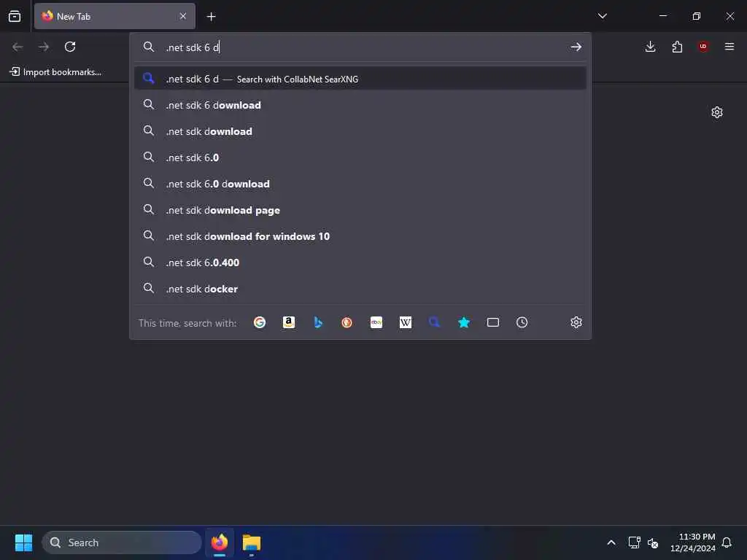The width and height of the screenshot is (747, 560).
Task: Search this time with eBay
Action: coord(376,322)
